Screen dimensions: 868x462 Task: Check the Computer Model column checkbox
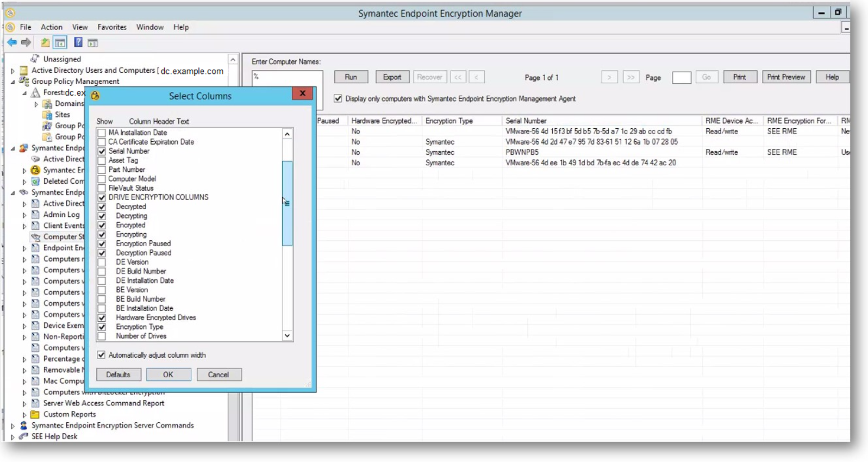click(102, 179)
